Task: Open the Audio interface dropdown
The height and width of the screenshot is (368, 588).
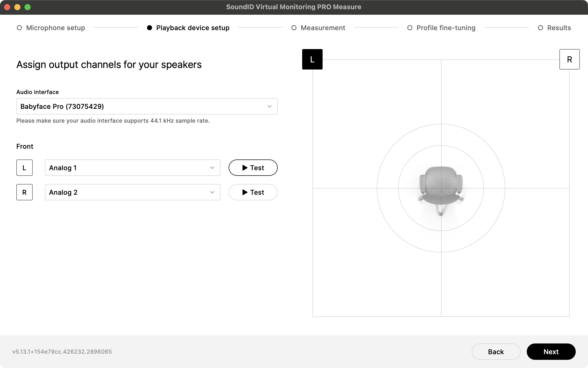Action: [147, 106]
